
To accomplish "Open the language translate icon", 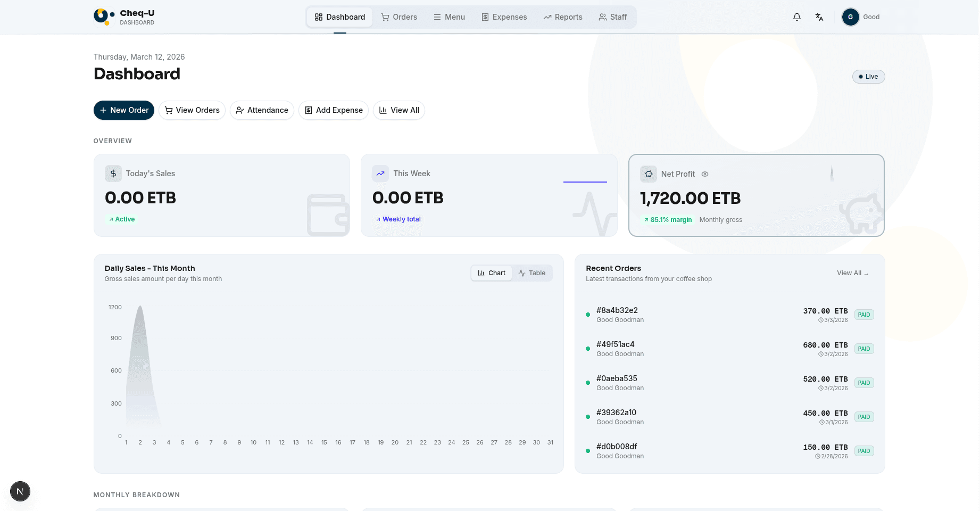I will click(x=819, y=17).
